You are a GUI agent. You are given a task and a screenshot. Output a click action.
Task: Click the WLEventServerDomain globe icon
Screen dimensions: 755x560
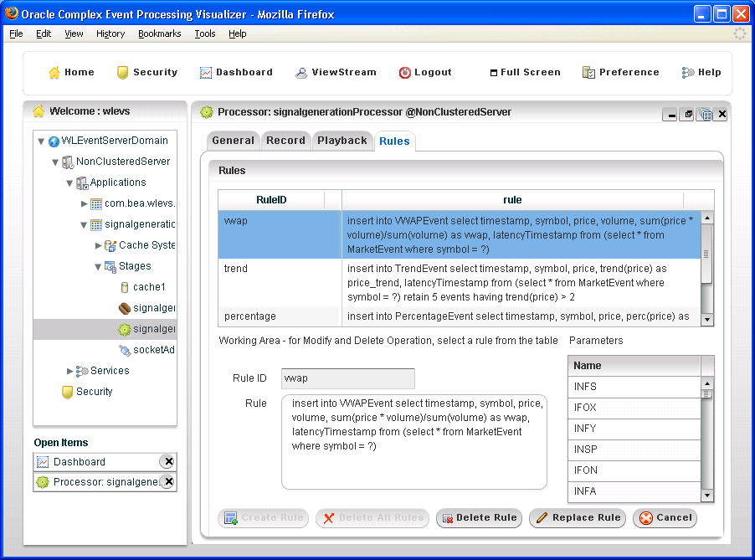[x=54, y=141]
